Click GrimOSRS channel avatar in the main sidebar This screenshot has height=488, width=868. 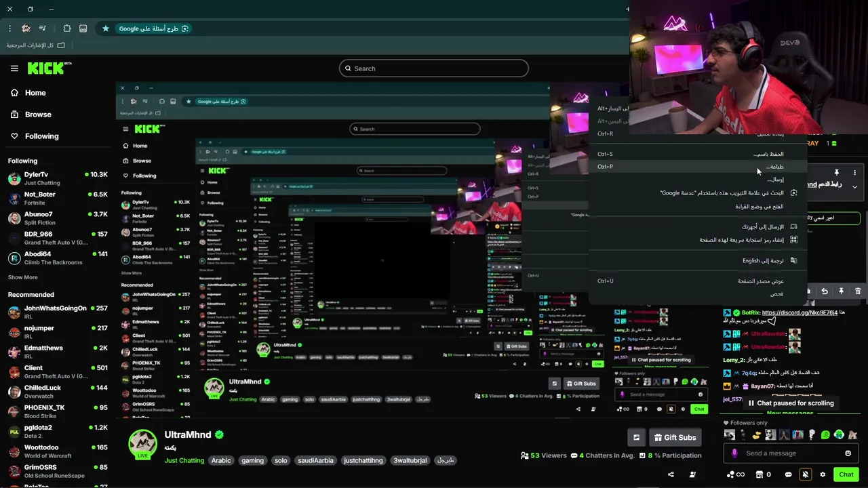14,470
